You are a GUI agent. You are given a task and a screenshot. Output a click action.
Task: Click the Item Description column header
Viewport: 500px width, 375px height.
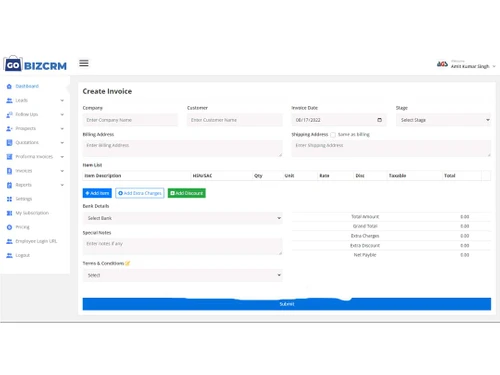coord(103,176)
